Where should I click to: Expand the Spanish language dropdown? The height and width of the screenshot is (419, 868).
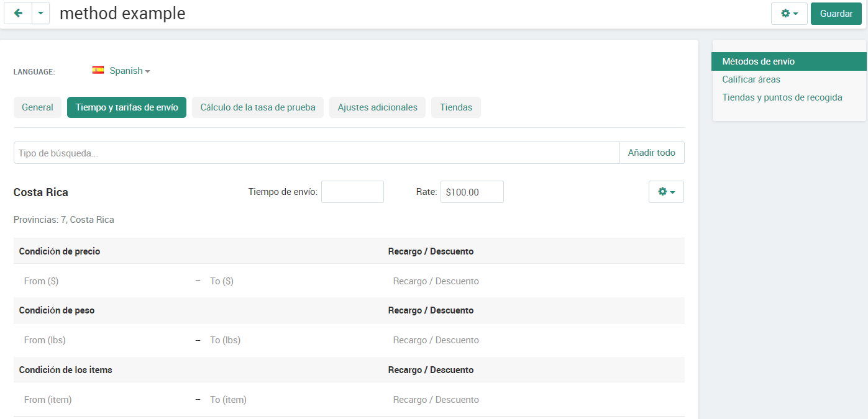pos(129,71)
